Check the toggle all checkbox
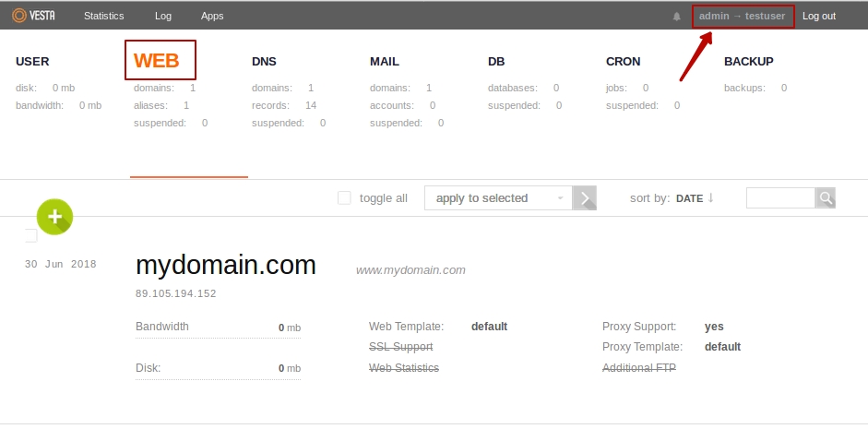This screenshot has height=429, width=868. [344, 197]
